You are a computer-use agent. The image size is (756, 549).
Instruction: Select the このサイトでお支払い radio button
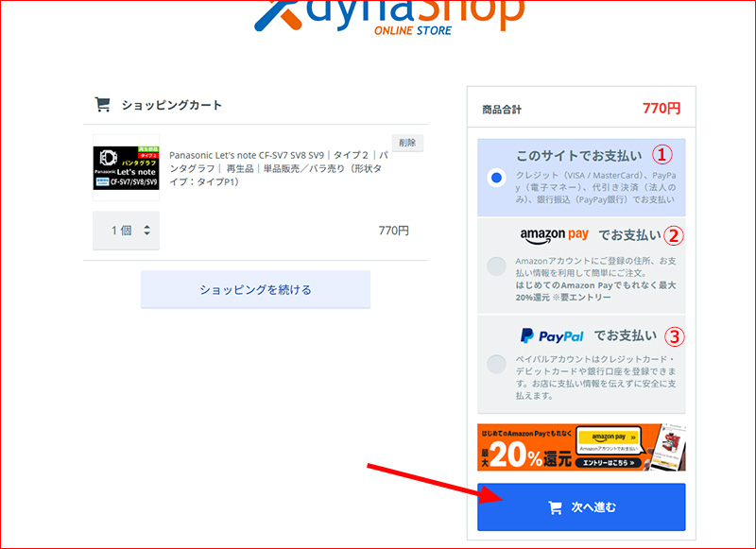[x=496, y=178]
